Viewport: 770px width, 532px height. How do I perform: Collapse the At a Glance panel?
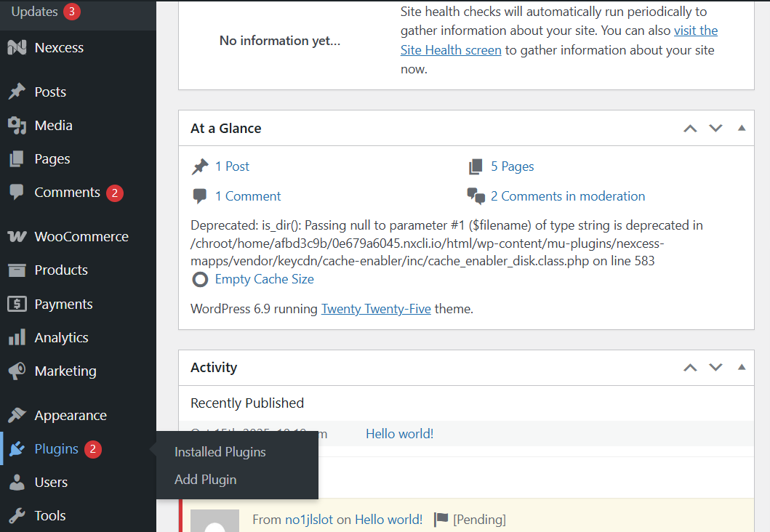pyautogui.click(x=742, y=128)
